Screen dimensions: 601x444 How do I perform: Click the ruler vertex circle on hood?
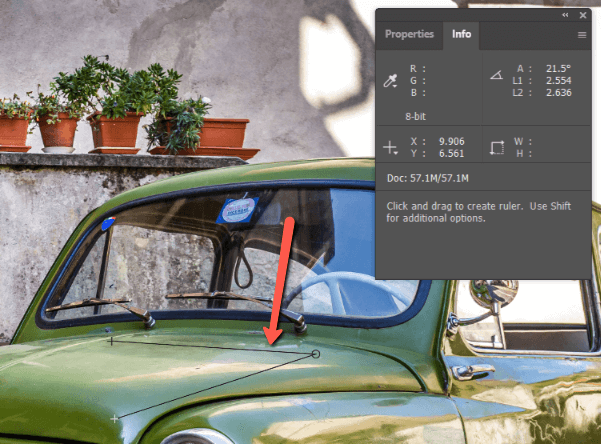[x=316, y=353]
